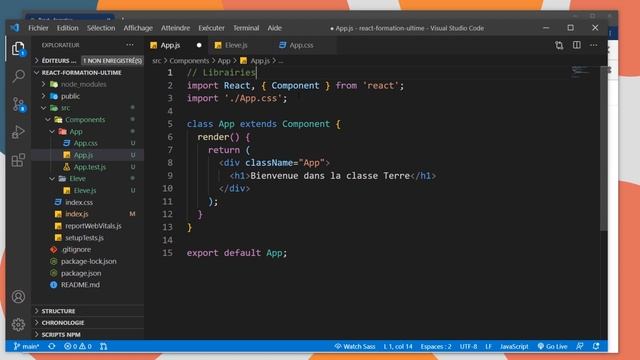The image size is (640, 360).
Task: Open the Affichage menu
Action: [138, 28]
